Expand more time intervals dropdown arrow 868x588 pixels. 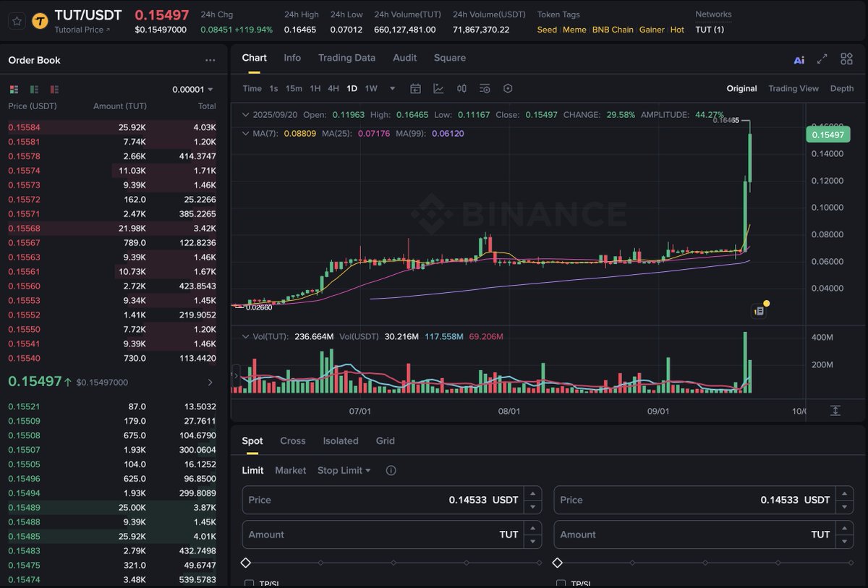point(393,88)
